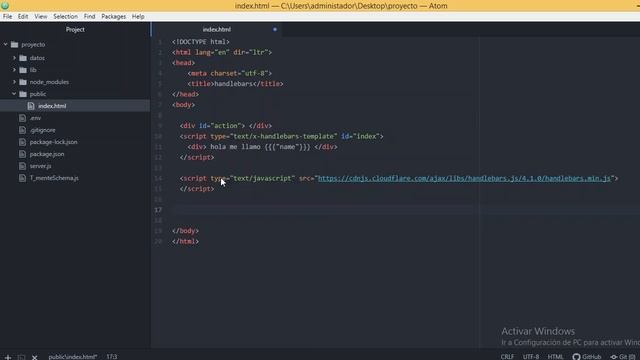Viewport: 640px width, 360px height.
Task: Collapse the proyecto root folder
Action: [x=6, y=44]
